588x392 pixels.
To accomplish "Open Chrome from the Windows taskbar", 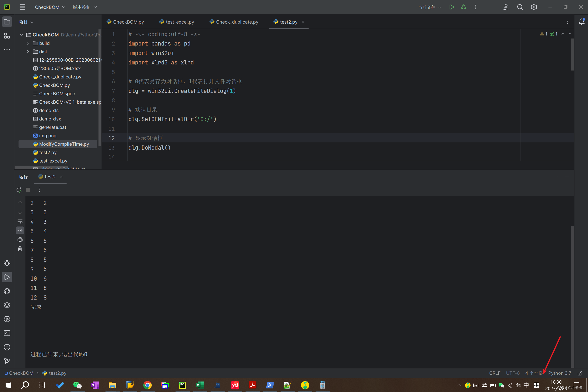I will (x=147, y=385).
